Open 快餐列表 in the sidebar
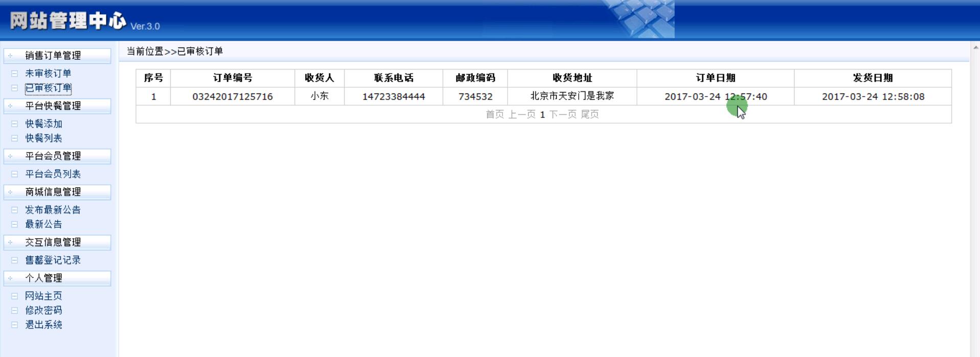980x357 pixels. [43, 138]
